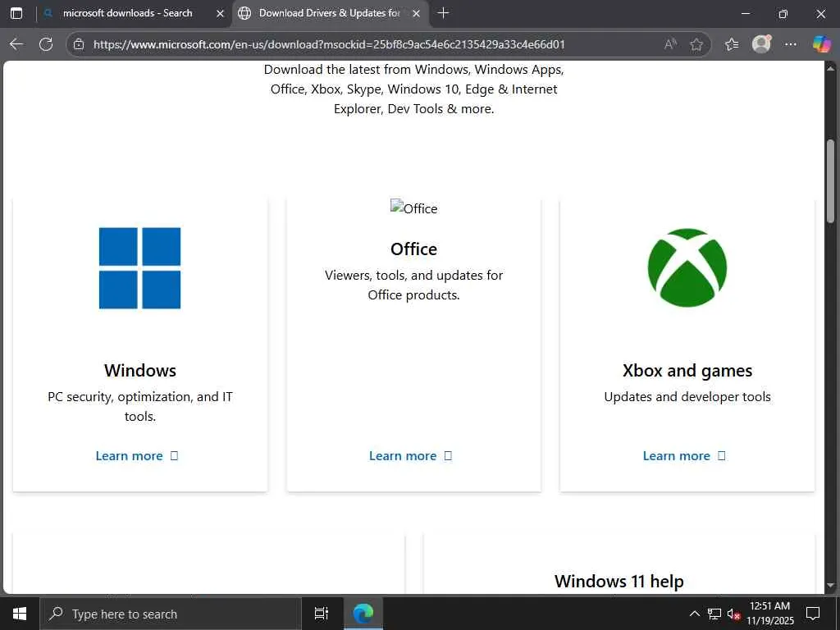
Task: Click 'Updates and developer tools' text
Action: [687, 396]
